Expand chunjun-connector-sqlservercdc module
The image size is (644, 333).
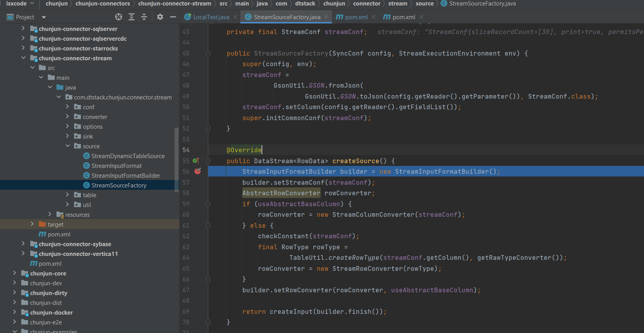pyautogui.click(x=23, y=38)
